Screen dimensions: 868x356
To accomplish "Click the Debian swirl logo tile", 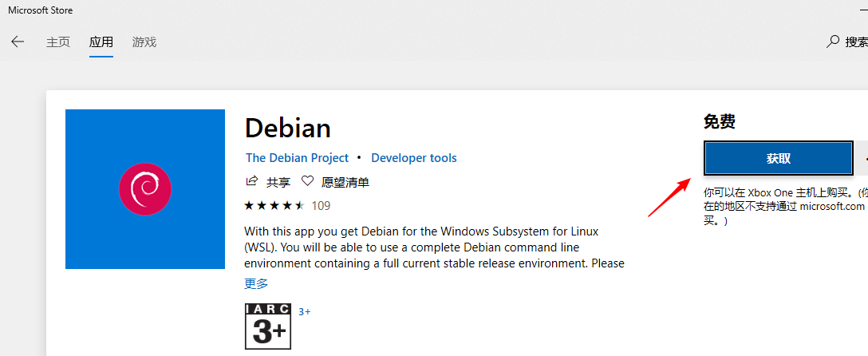I will pyautogui.click(x=145, y=189).
